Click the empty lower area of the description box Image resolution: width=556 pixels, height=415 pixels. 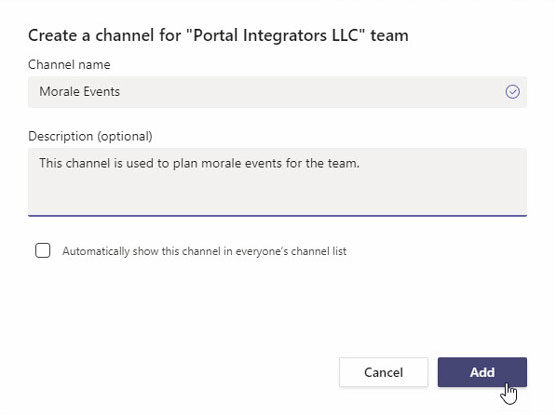pyautogui.click(x=277, y=194)
